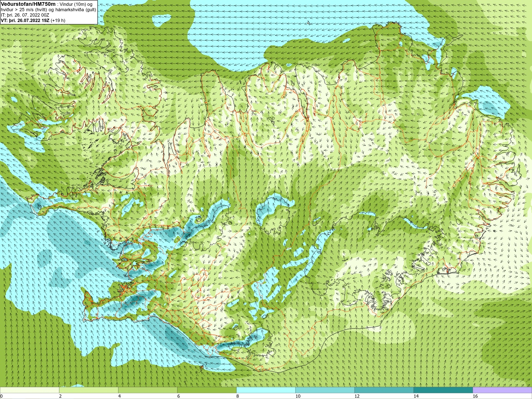The width and height of the screenshot is (532, 399).
Task: Click the 'VT: þri. 26.07.2022 19Z (+19 h)' line
Action: pyautogui.click(x=33, y=20)
